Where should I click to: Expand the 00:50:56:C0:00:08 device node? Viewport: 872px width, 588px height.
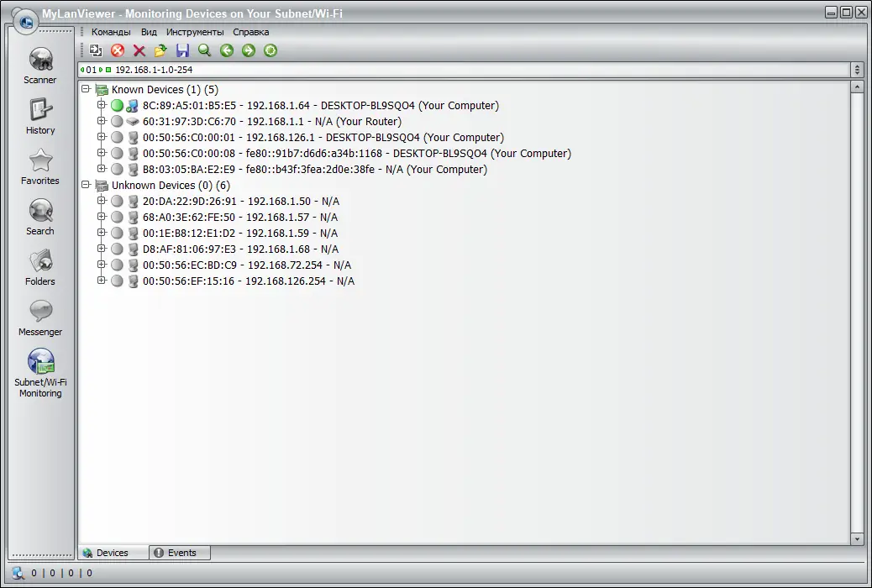point(101,152)
